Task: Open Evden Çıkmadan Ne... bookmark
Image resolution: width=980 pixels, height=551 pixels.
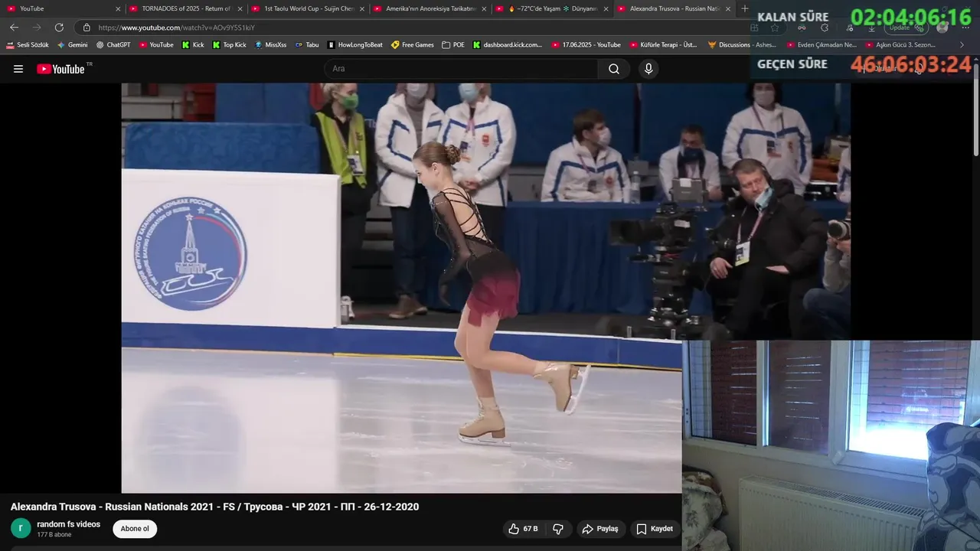Action: pos(822,45)
